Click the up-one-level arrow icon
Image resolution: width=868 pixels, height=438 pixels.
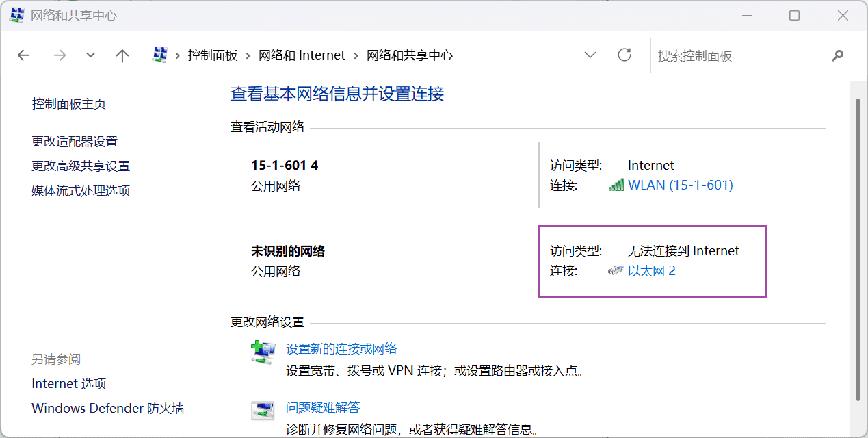pyautogui.click(x=122, y=55)
